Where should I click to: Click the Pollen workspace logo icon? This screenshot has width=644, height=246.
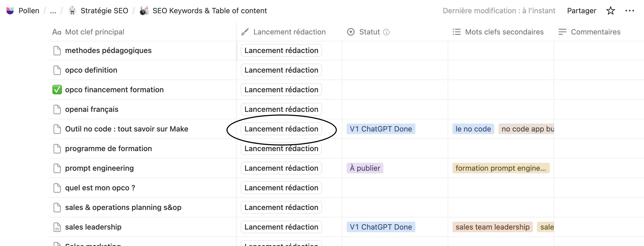10,11
